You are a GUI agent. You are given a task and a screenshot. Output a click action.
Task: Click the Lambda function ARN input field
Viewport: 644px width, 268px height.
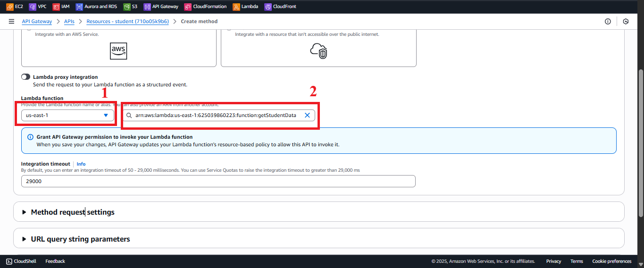[218, 115]
